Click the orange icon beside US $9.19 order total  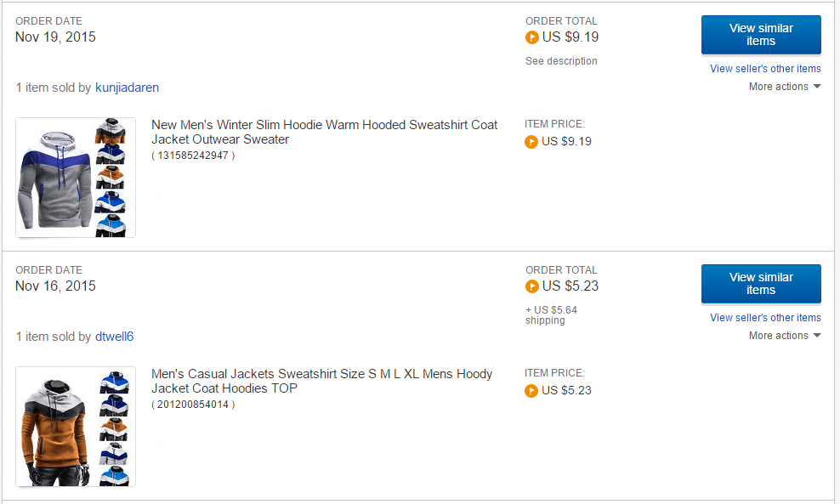click(532, 37)
